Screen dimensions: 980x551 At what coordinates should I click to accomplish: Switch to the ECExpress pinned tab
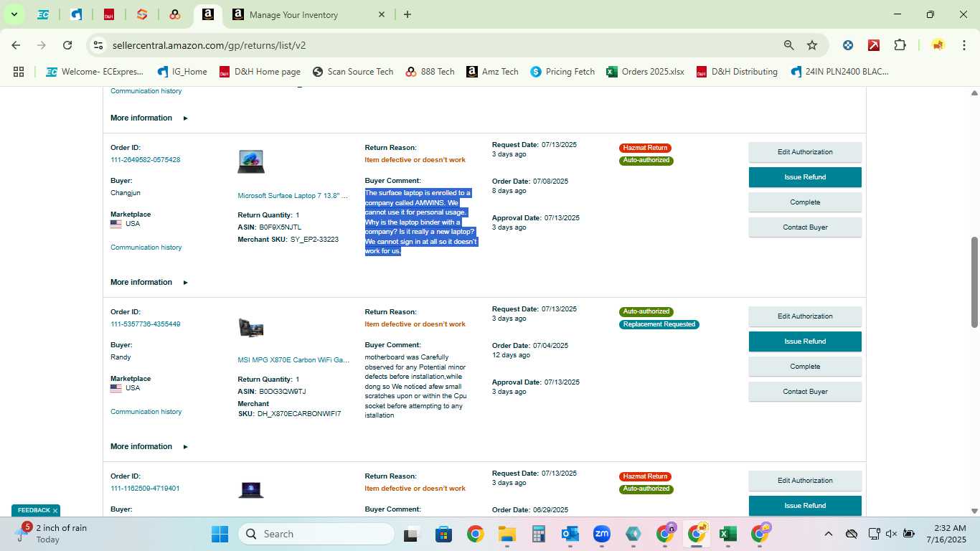pyautogui.click(x=43, y=14)
